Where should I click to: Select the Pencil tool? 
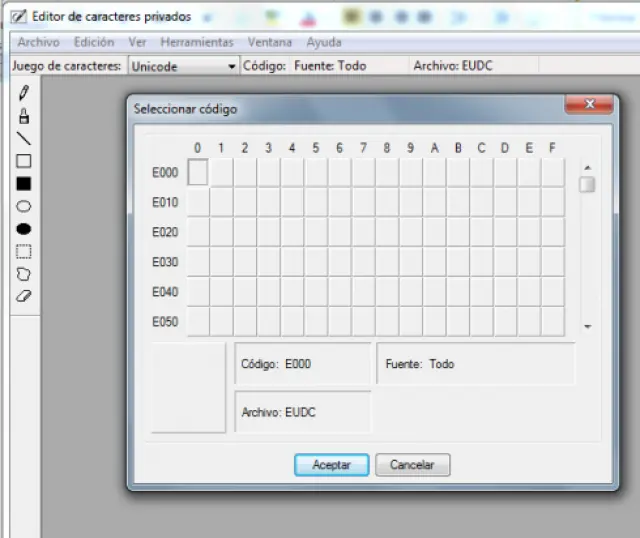tap(24, 92)
